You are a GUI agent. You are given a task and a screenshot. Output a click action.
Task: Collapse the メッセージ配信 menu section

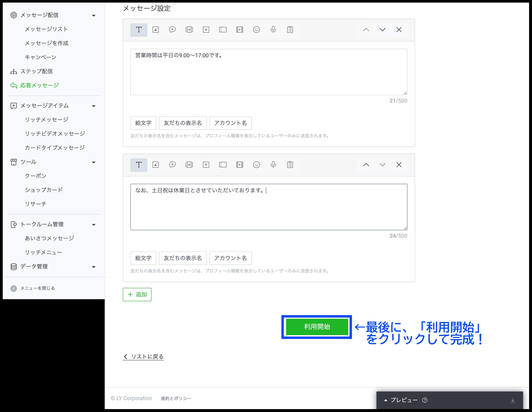tap(94, 16)
